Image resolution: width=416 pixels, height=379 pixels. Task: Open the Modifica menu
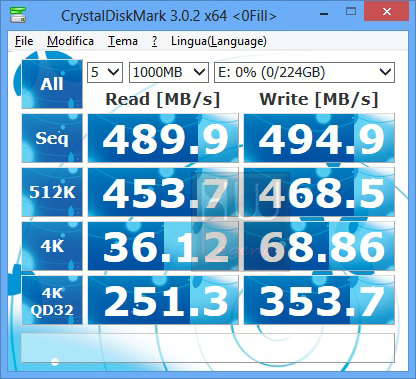coord(70,41)
